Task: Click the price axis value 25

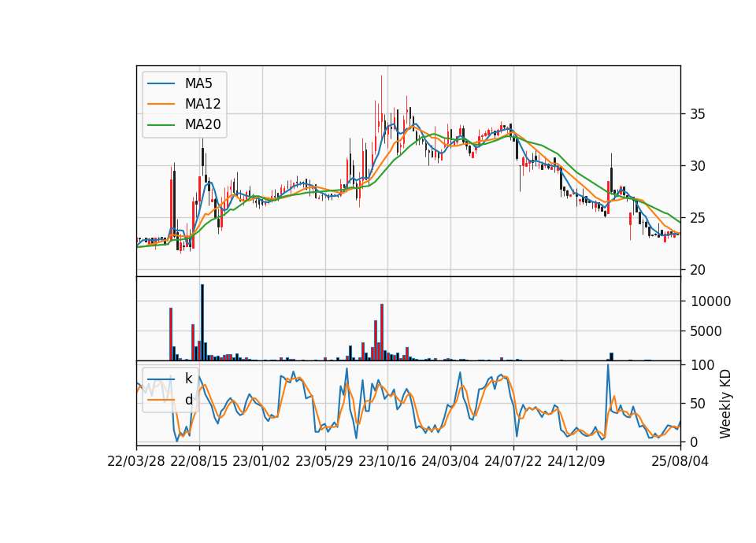Action: click(x=698, y=218)
